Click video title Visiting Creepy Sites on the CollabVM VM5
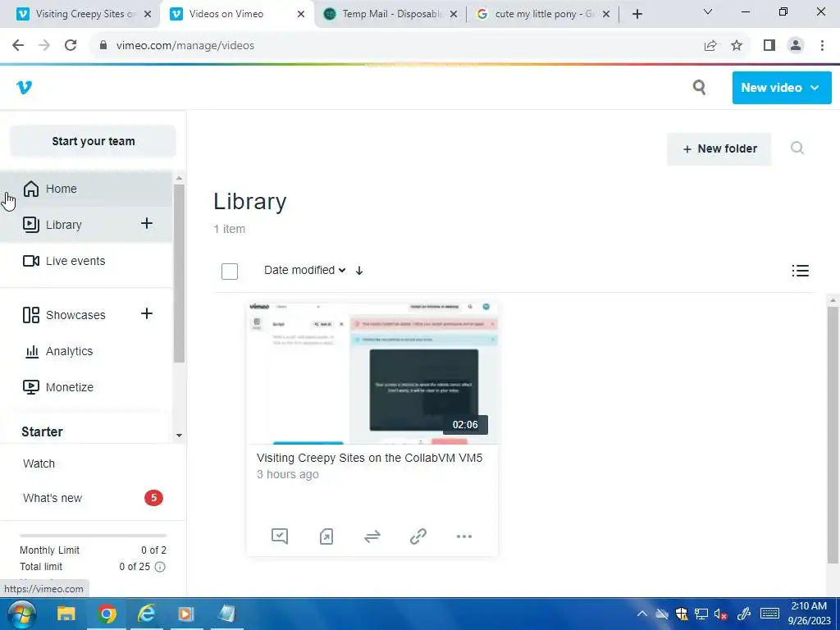 (370, 458)
